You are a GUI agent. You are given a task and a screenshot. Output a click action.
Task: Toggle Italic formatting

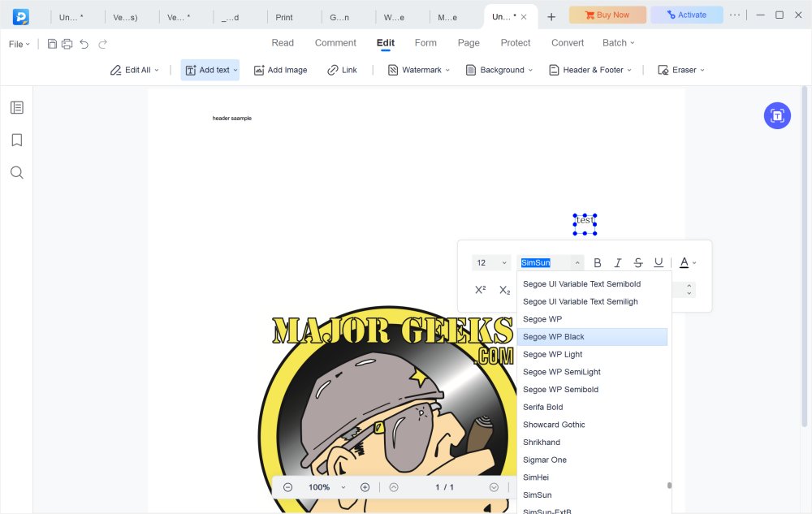617,263
